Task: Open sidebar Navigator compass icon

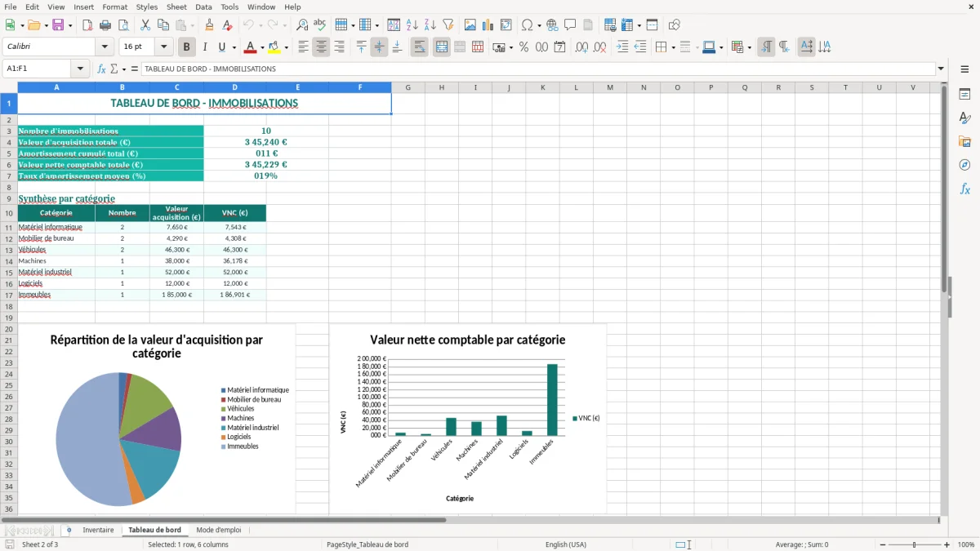Action: 964,165
